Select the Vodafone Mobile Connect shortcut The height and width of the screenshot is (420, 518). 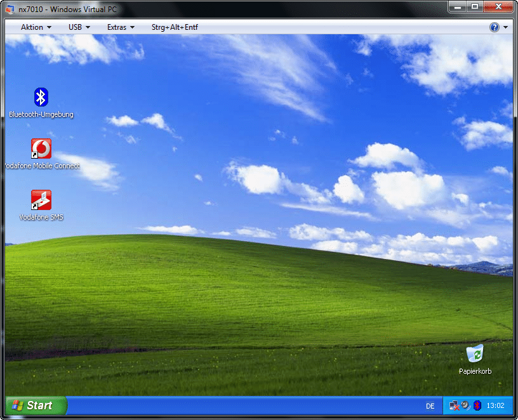click(43, 154)
